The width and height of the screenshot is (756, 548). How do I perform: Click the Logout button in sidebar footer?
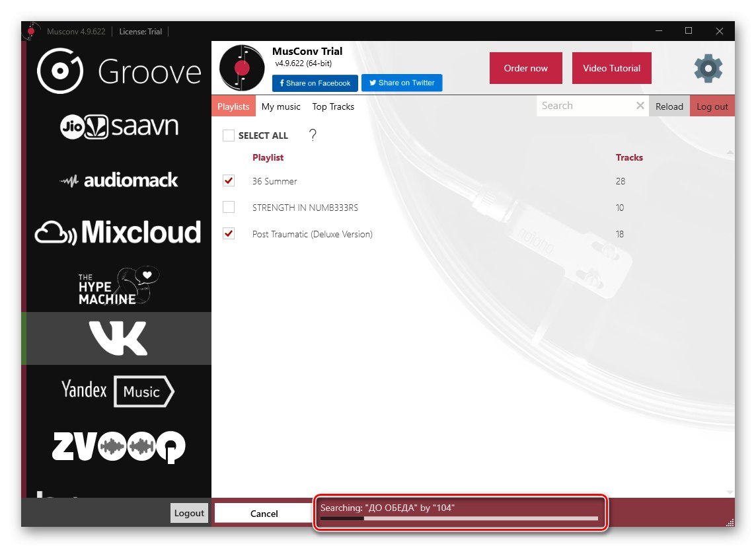coord(189,513)
